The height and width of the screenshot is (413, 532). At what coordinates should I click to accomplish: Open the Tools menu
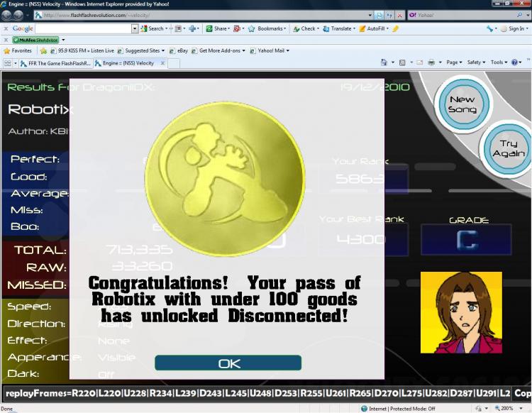(x=499, y=62)
